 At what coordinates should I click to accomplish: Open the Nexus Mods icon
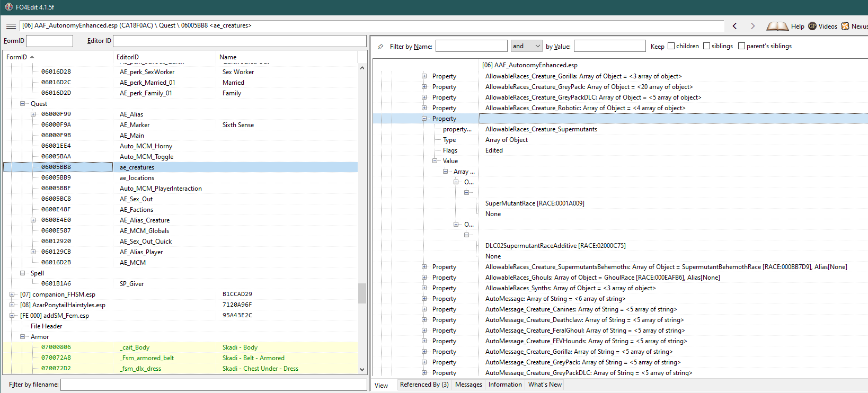point(845,26)
